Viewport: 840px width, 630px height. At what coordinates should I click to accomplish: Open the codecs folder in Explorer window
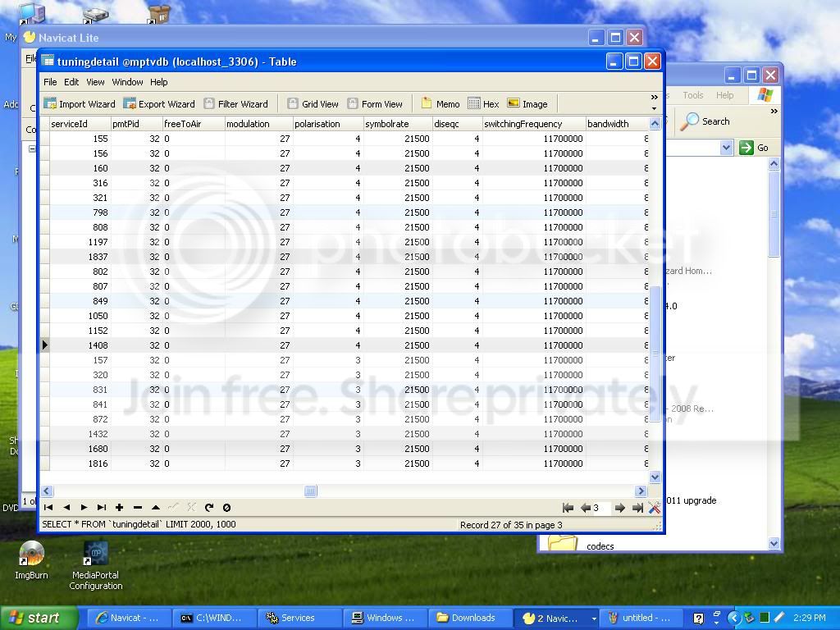582,545
